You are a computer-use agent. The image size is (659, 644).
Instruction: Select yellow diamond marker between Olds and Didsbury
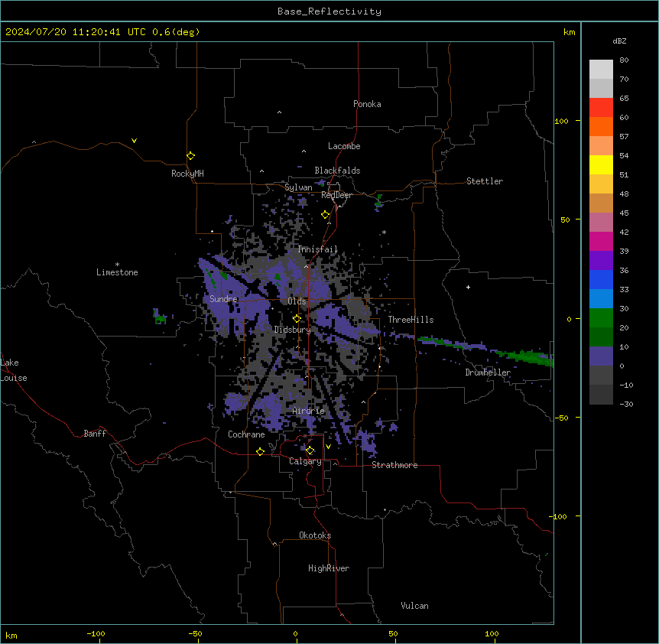[x=297, y=319]
